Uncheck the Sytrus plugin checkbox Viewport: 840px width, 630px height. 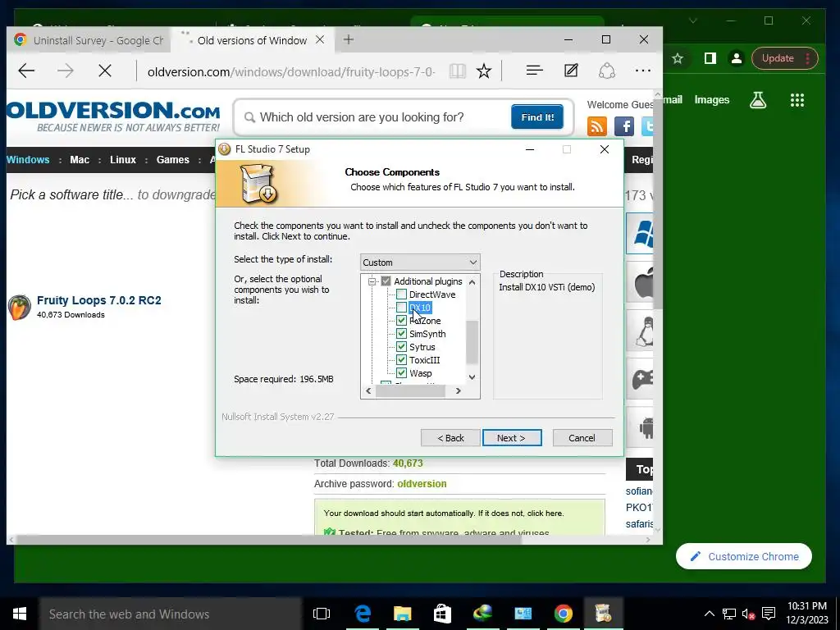401,347
